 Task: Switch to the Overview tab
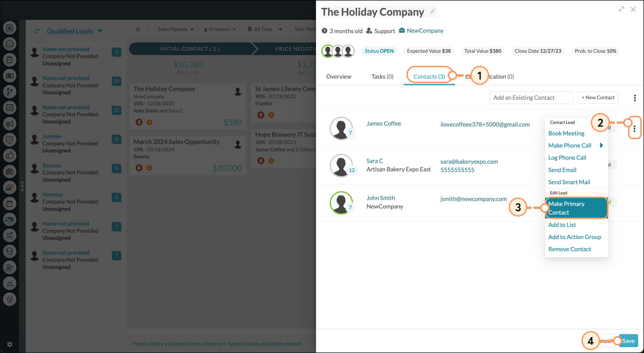339,77
